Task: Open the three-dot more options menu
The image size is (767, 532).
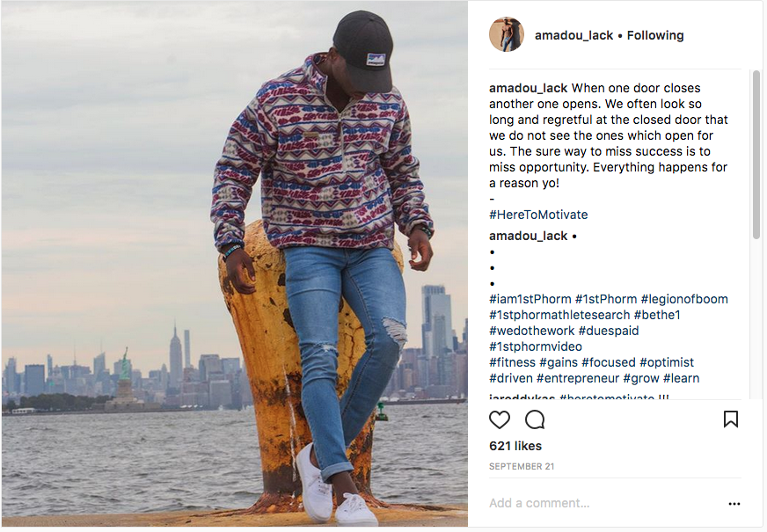Action: (x=734, y=504)
